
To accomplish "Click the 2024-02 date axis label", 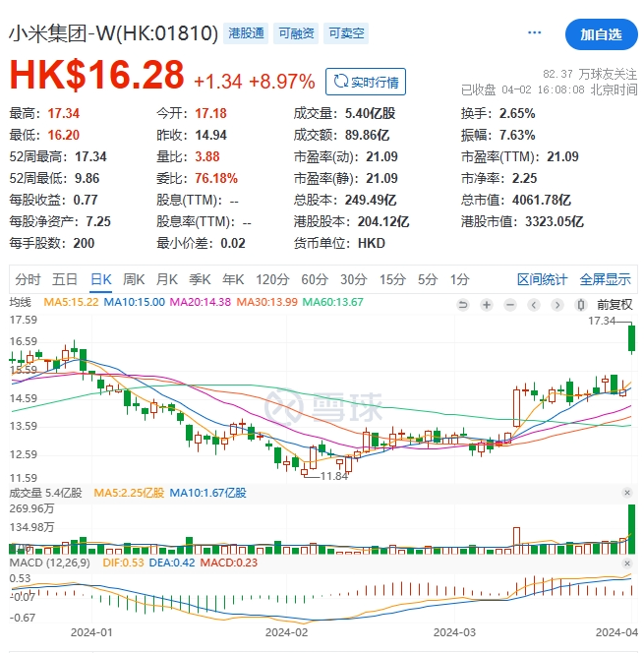I will [x=286, y=632].
